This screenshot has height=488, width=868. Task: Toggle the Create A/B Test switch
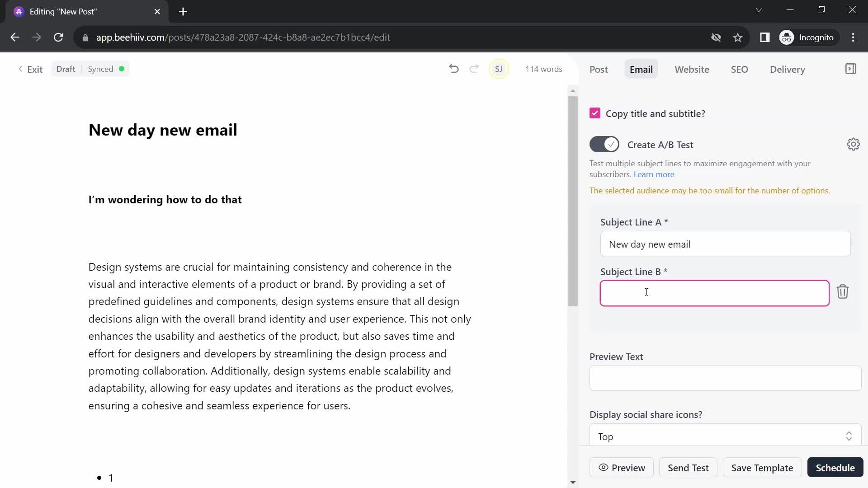pos(604,145)
